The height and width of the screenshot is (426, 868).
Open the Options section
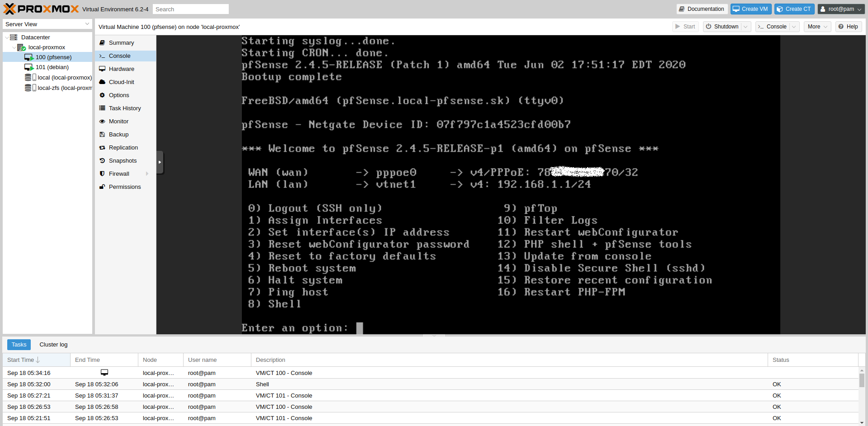click(125, 95)
